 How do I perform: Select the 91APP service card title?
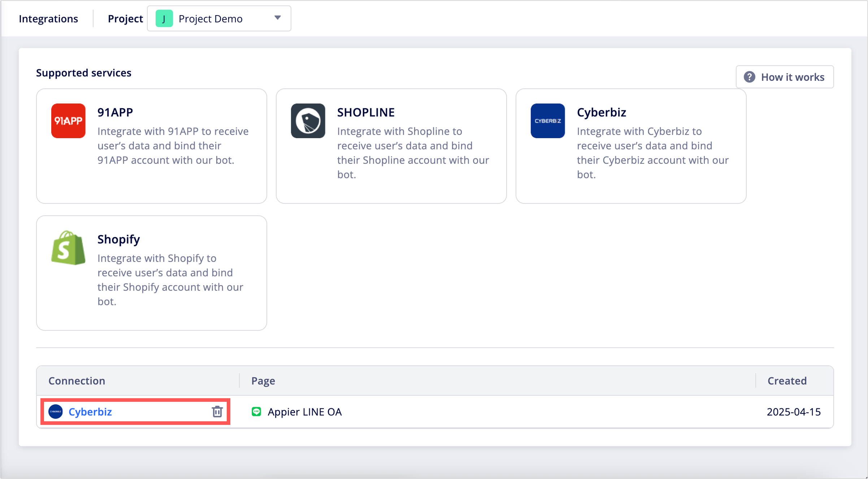[x=115, y=112]
